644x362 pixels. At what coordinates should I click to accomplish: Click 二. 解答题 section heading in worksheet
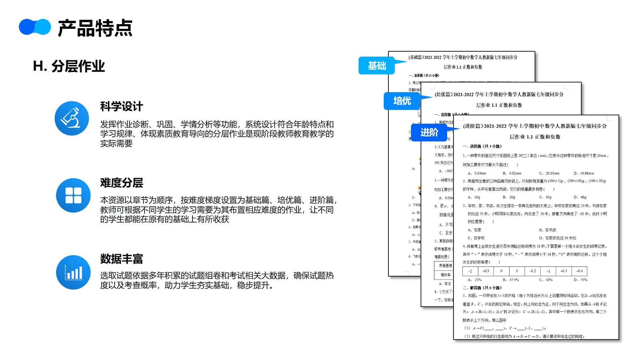point(482,288)
